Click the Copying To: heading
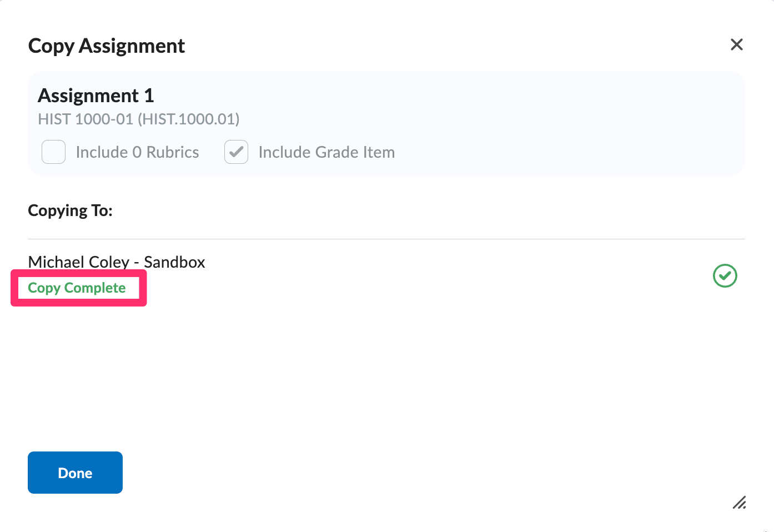 click(x=70, y=210)
